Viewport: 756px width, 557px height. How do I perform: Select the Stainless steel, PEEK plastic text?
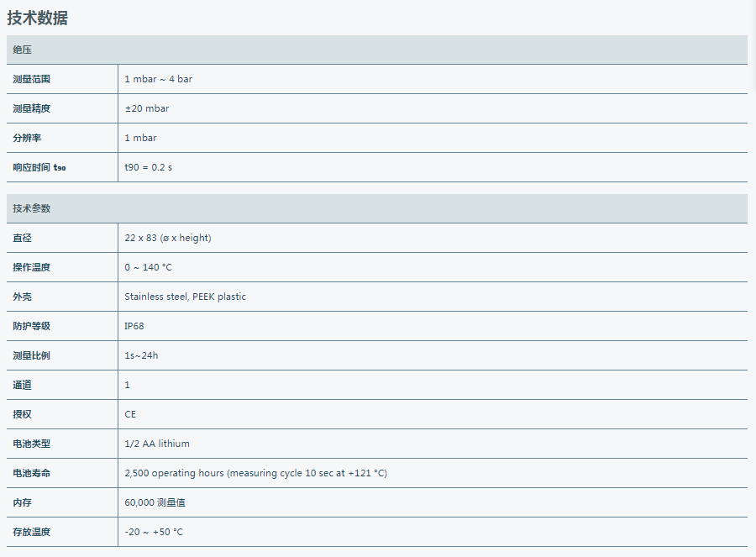click(185, 297)
